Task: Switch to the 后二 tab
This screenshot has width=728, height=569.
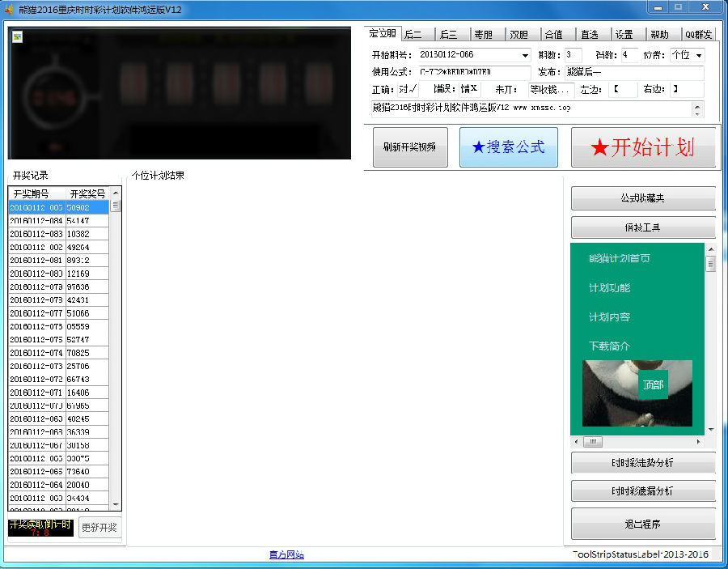Action: 413,34
